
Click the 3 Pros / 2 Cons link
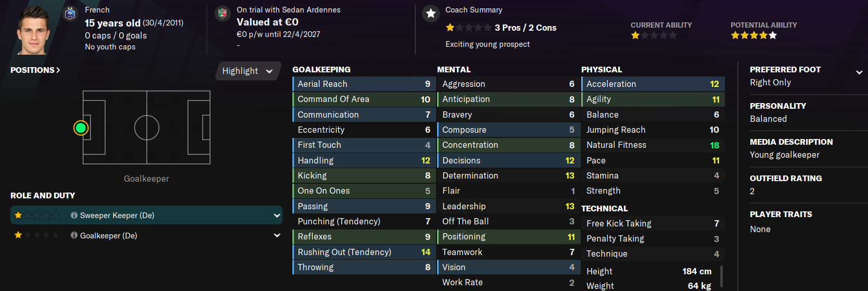pos(525,28)
